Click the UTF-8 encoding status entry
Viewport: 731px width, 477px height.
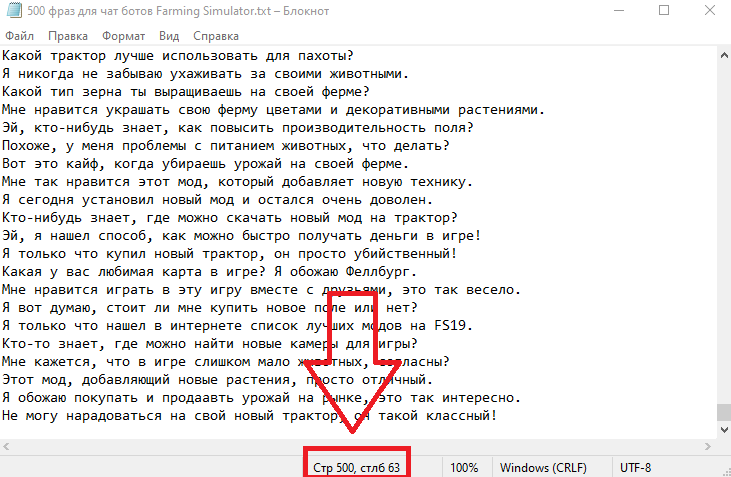click(x=636, y=468)
